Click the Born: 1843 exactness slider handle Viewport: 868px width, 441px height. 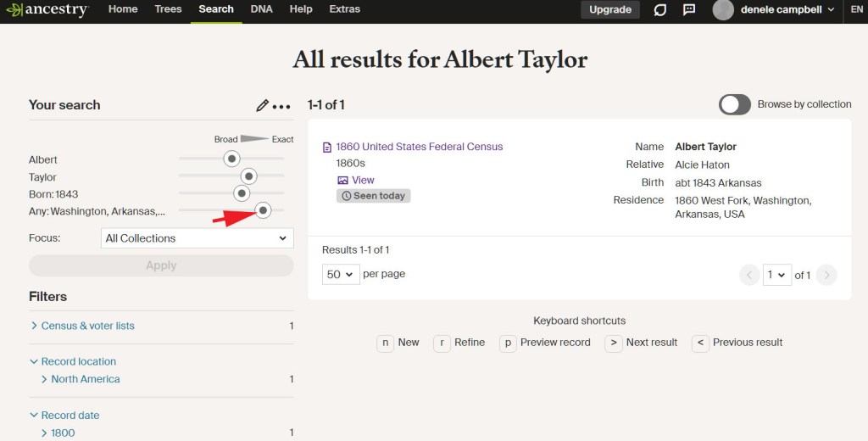[242, 194]
